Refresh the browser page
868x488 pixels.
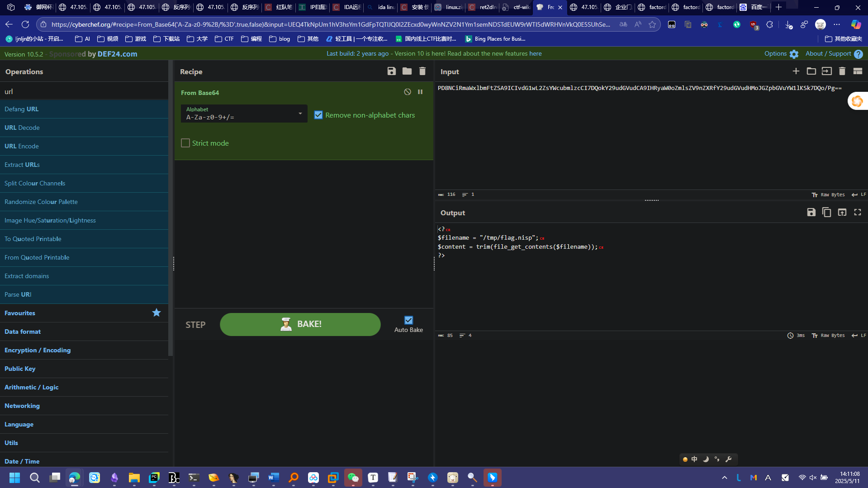point(25,24)
